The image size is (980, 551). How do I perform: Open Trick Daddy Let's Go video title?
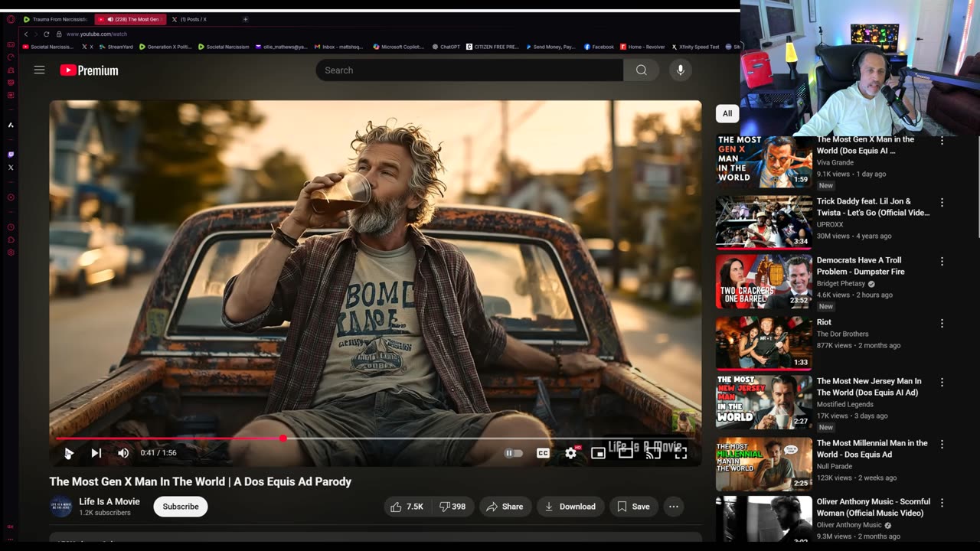(873, 207)
